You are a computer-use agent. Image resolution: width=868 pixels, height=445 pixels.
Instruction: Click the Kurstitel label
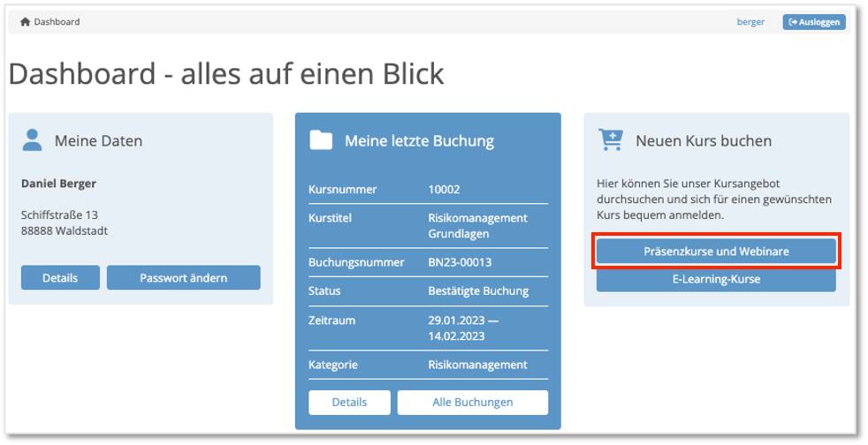click(x=330, y=218)
